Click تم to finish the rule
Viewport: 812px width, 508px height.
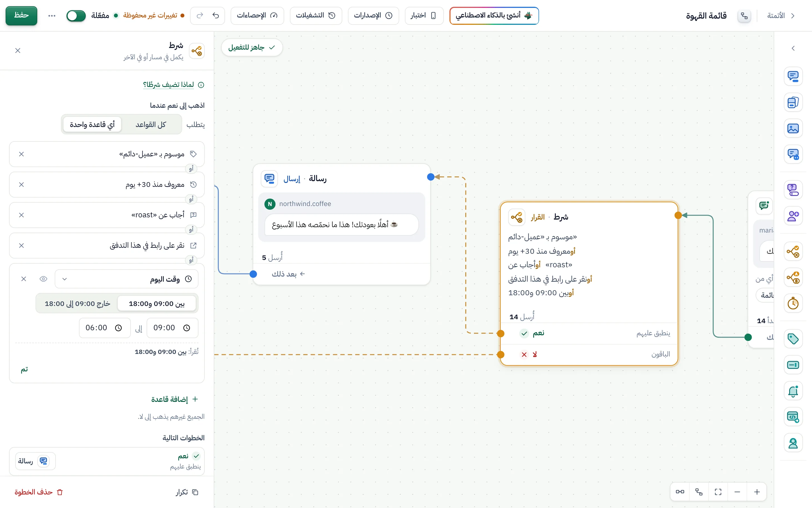click(25, 370)
